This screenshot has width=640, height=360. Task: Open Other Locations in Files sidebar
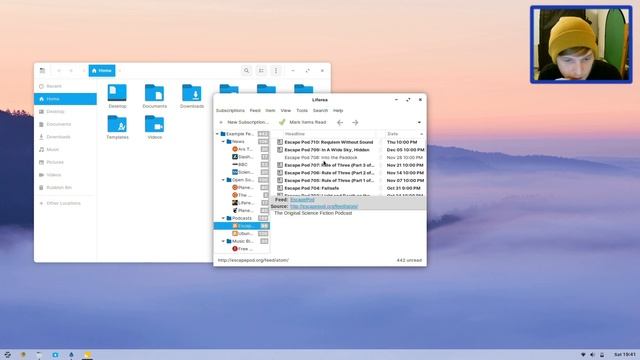65,203
